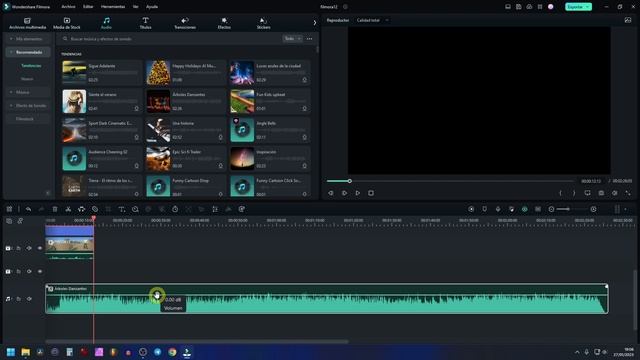This screenshot has width=640, height=360.
Task: Toggle visibility eye of the top video track
Action: pyautogui.click(x=40, y=248)
